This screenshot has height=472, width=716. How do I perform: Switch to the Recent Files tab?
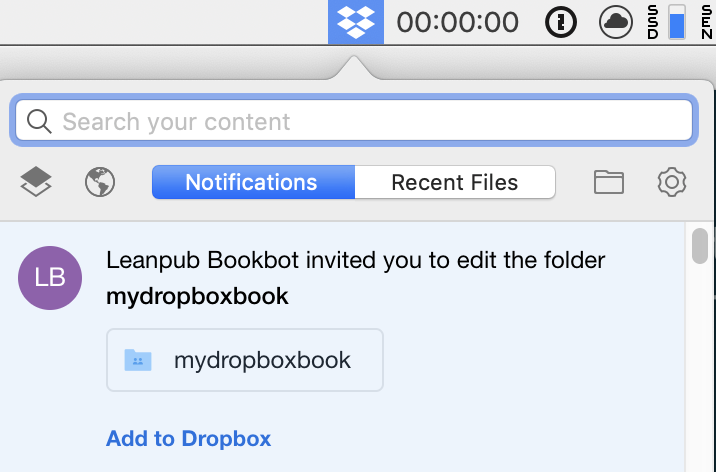coord(454,182)
